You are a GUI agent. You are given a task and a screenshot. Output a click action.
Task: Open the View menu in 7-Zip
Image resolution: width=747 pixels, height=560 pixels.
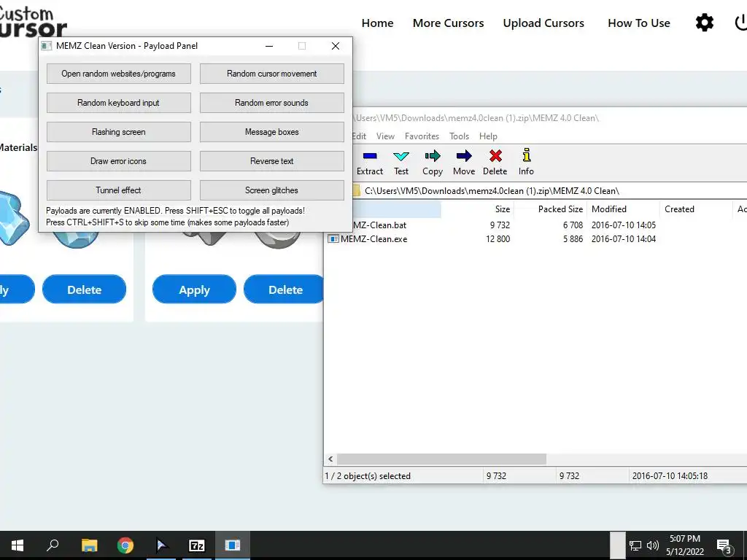(385, 136)
